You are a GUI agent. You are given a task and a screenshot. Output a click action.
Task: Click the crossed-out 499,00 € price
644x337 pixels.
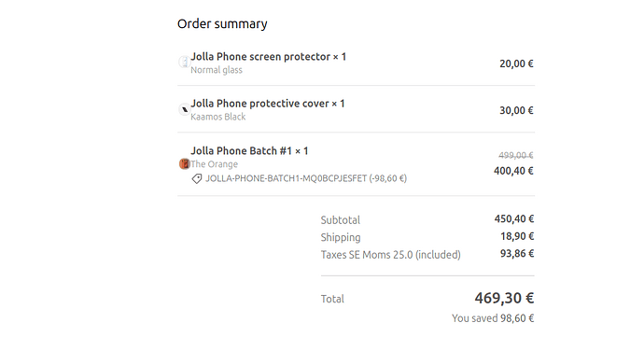pyautogui.click(x=516, y=155)
